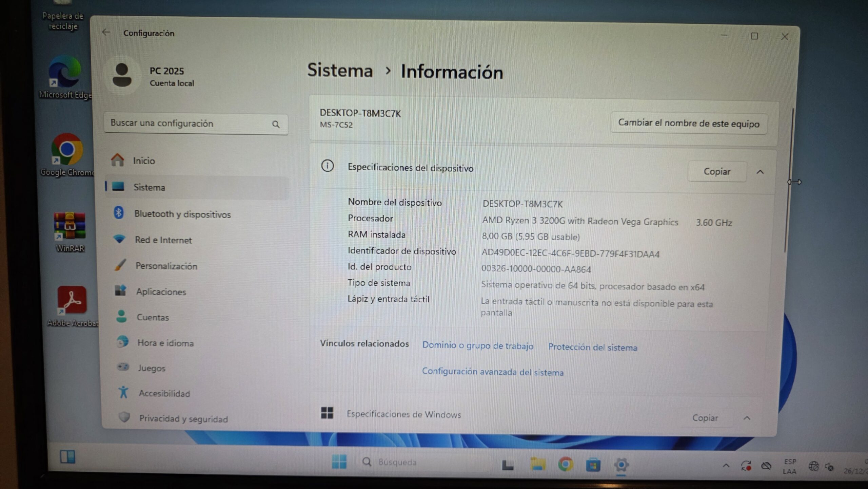Open File Explorer from taskbar
Image resolution: width=868 pixels, height=489 pixels.
[538, 464]
